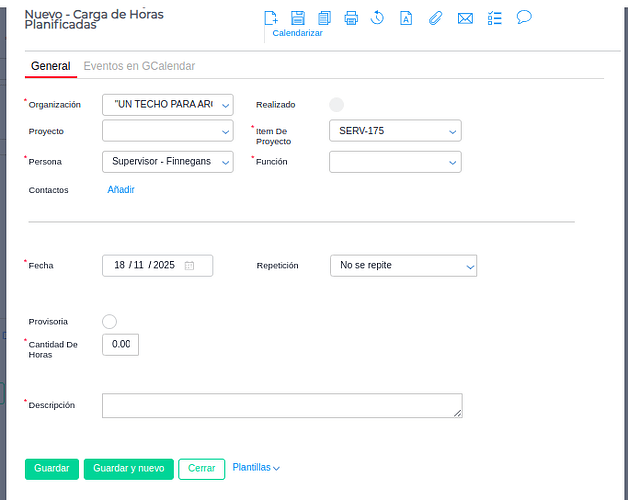This screenshot has height=500, width=628.
Task: Click the save floppy disk icon
Action: pyautogui.click(x=298, y=18)
